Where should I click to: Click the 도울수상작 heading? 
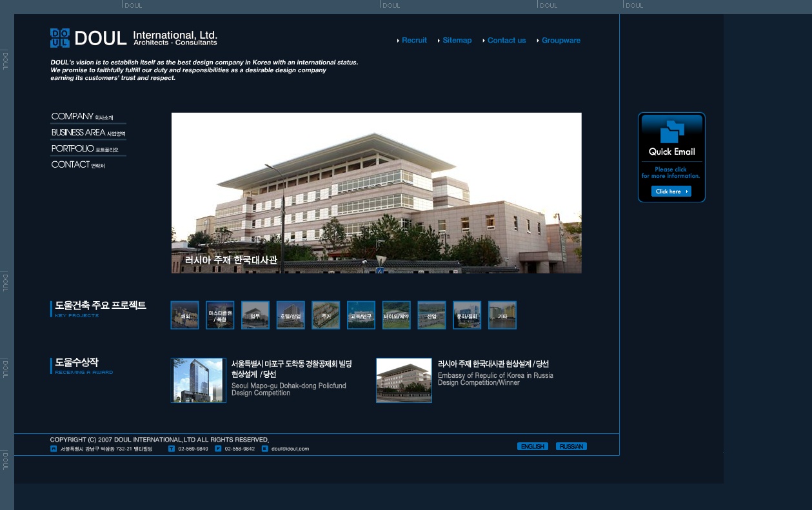(x=77, y=362)
